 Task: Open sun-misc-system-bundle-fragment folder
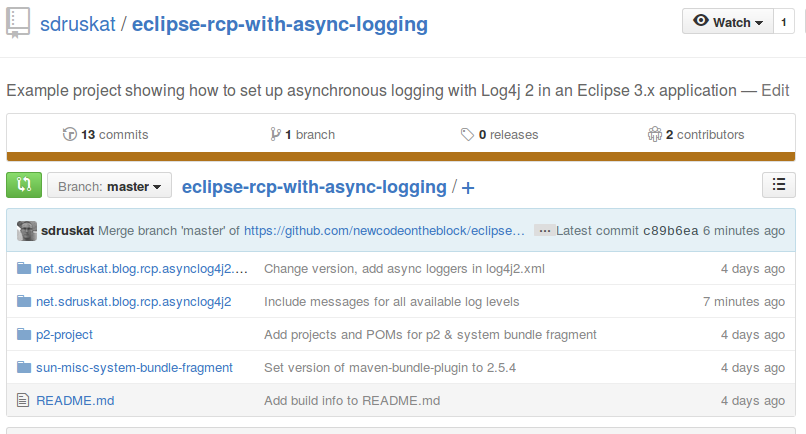[x=134, y=368]
